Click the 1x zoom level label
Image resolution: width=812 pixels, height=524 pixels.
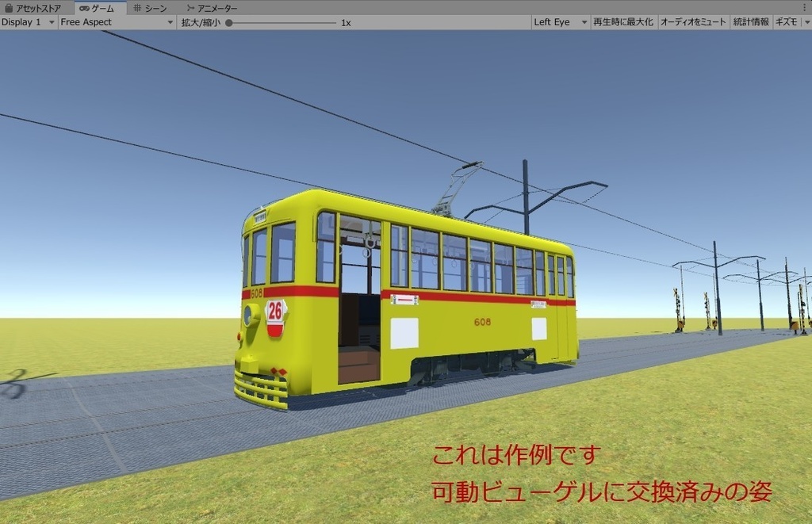(345, 22)
